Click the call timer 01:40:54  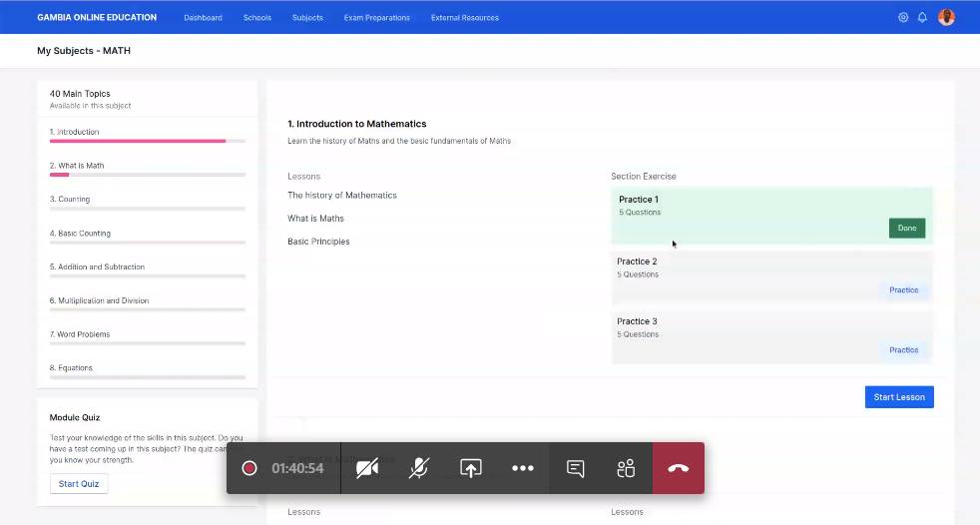click(297, 468)
